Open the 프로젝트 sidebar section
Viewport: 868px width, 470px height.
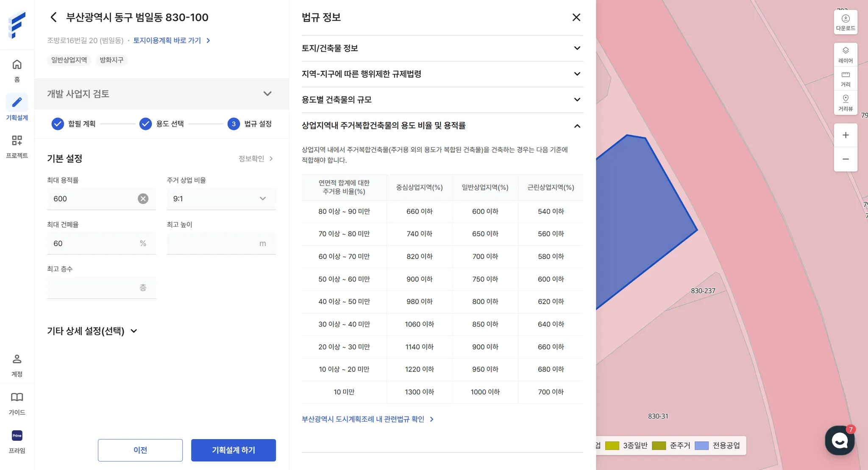[17, 145]
